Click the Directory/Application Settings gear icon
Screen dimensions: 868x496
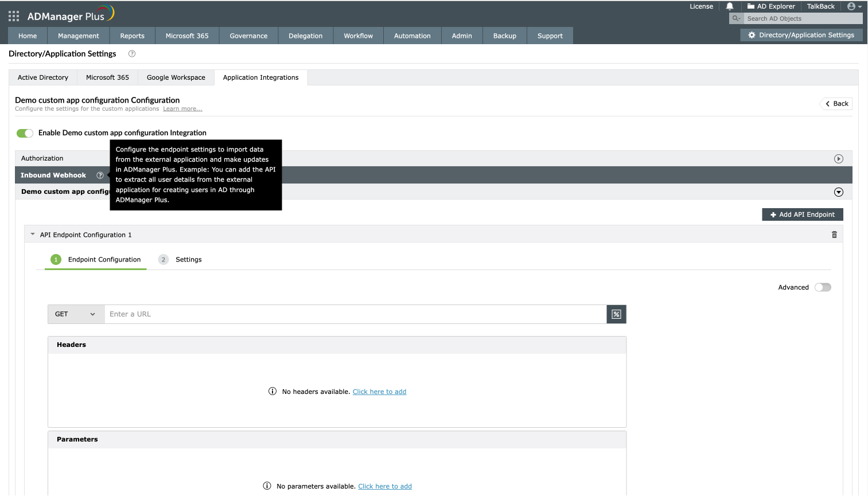[751, 34]
